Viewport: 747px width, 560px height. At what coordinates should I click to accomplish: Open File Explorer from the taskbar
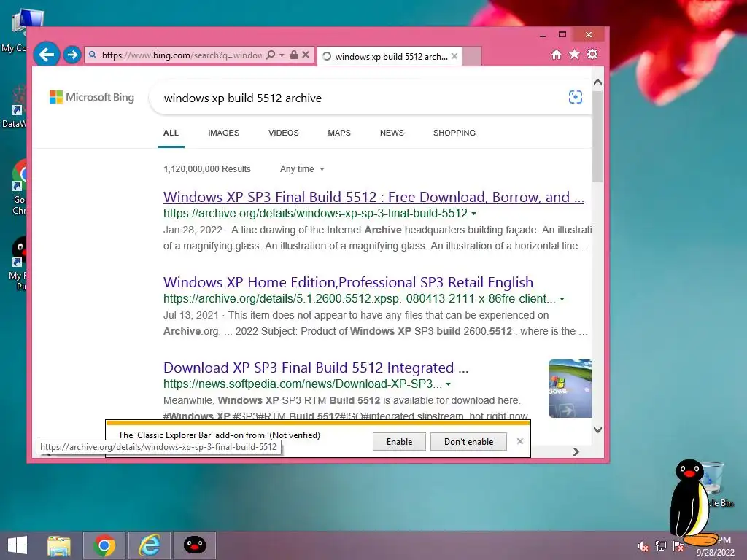(59, 545)
